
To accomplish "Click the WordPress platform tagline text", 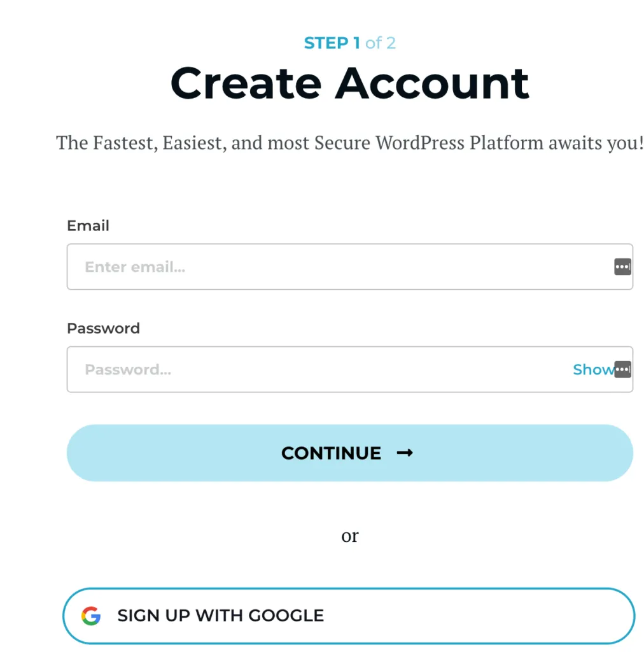I will pos(349,143).
